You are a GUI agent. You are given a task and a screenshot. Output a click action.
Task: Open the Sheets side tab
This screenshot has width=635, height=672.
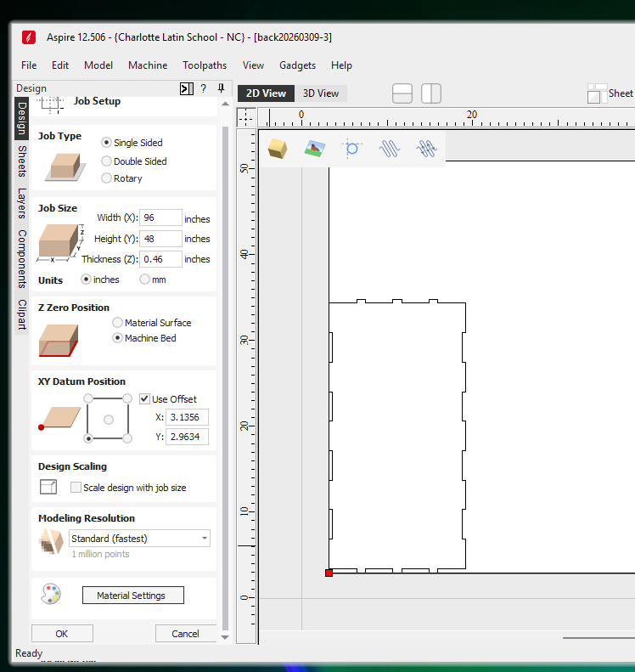coord(22,161)
